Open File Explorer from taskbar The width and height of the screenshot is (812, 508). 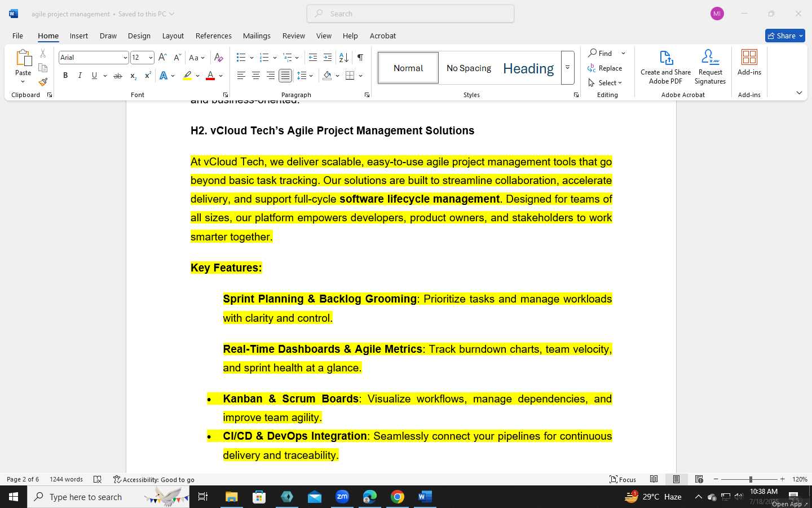(x=232, y=497)
